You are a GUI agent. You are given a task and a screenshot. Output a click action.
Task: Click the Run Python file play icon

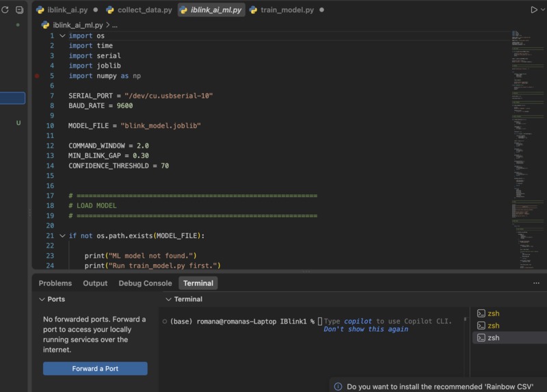point(534,10)
